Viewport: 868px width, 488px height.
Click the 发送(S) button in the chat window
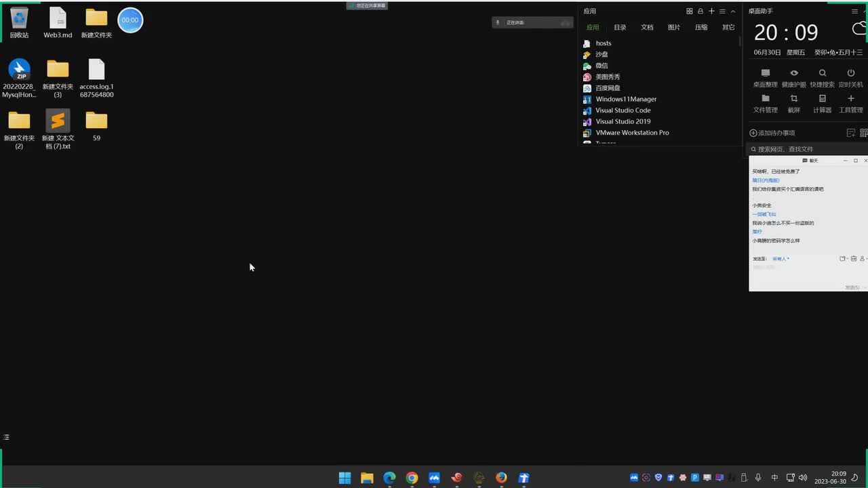click(852, 287)
